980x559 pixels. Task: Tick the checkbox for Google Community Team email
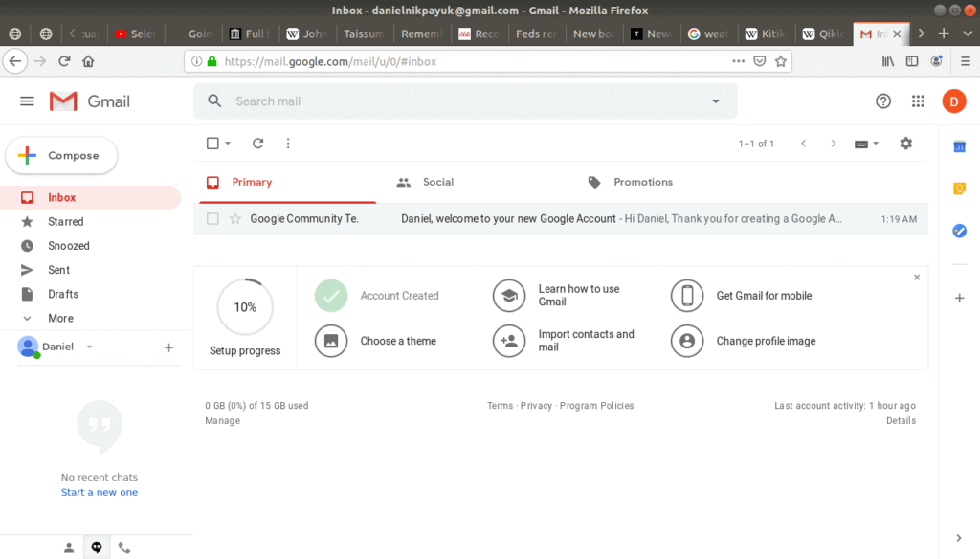pyautogui.click(x=212, y=219)
